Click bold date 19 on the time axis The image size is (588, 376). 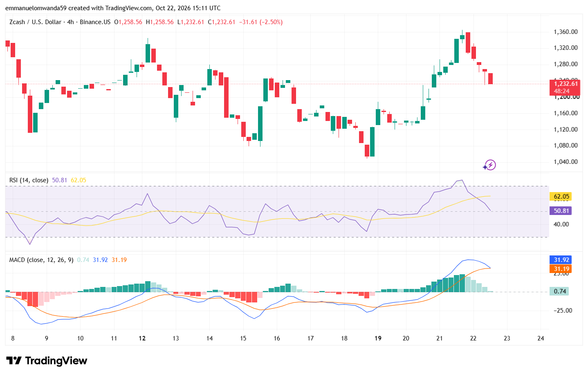click(378, 338)
